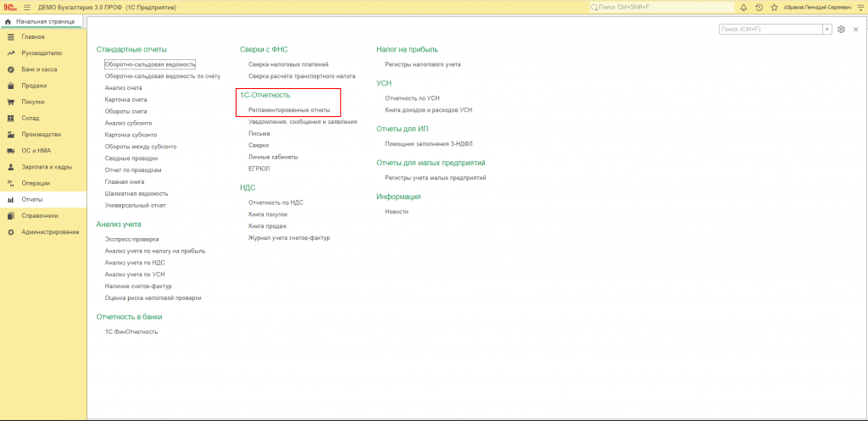Open service and settings menu icon
The width and height of the screenshot is (868, 421).
click(x=859, y=7)
